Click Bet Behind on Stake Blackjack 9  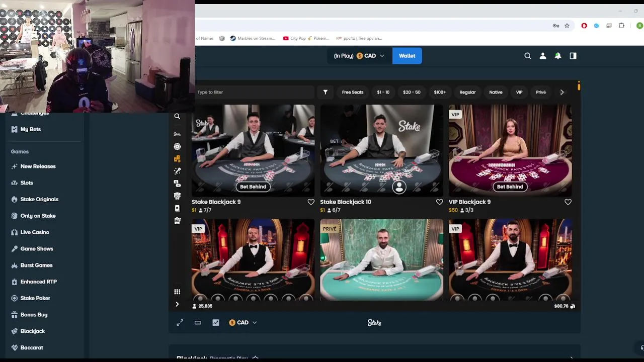pyautogui.click(x=253, y=187)
